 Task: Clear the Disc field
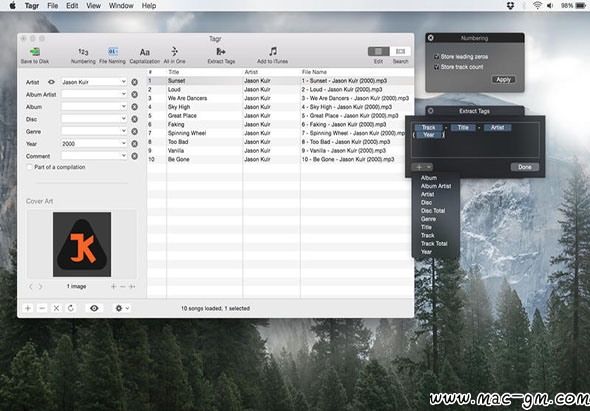pos(134,119)
